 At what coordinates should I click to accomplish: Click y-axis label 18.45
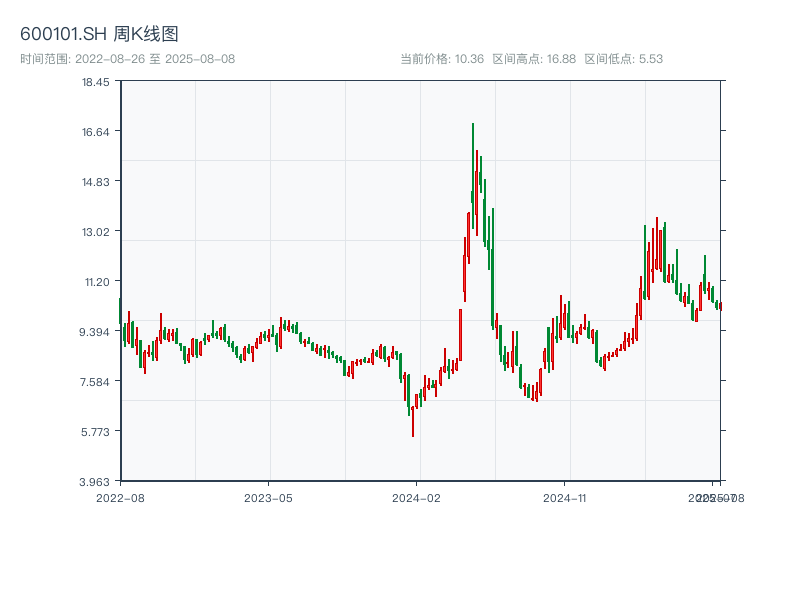(x=95, y=82)
